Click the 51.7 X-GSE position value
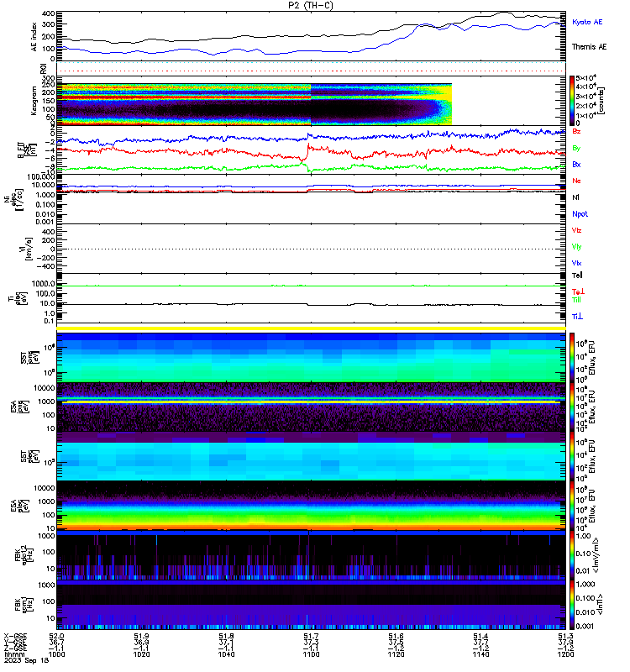 (x=311, y=637)
